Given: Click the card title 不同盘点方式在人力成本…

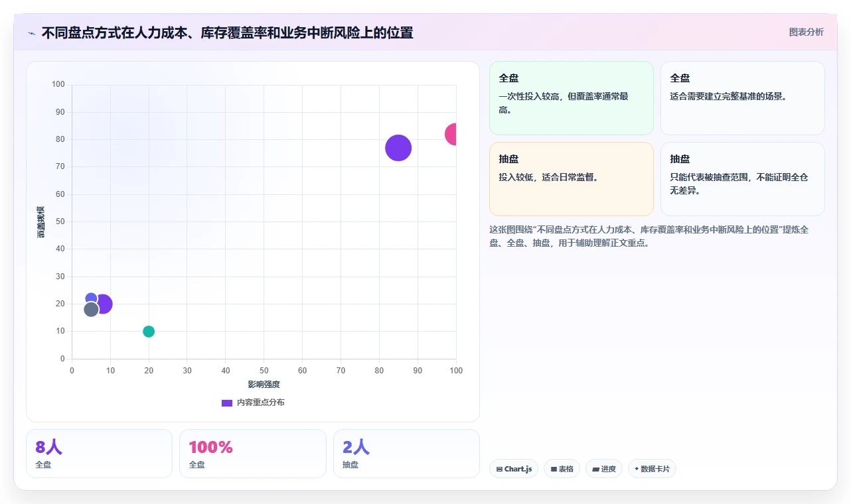Looking at the screenshot, I should tap(227, 32).
